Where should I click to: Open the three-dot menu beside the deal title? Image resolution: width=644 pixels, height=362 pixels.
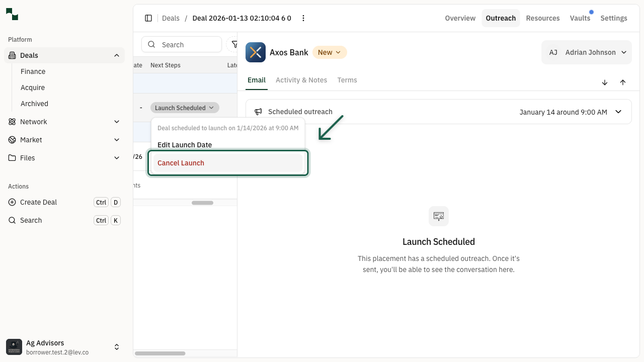click(x=303, y=18)
